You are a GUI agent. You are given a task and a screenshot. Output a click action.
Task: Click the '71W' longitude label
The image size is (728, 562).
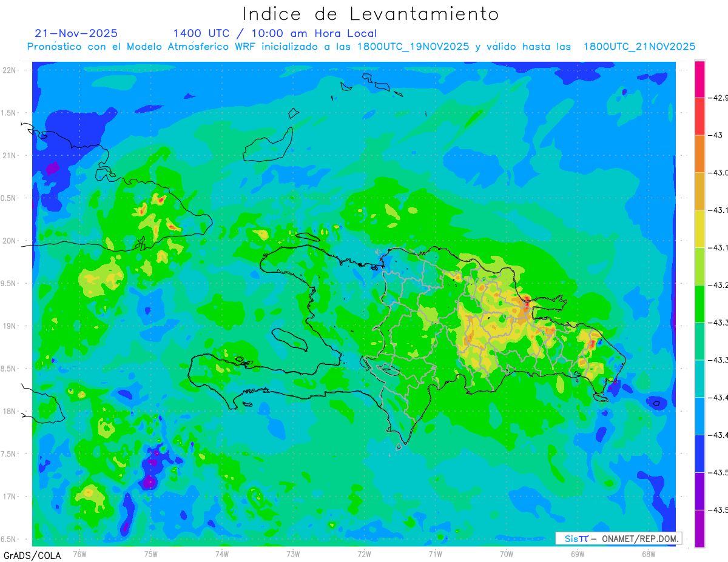point(435,554)
